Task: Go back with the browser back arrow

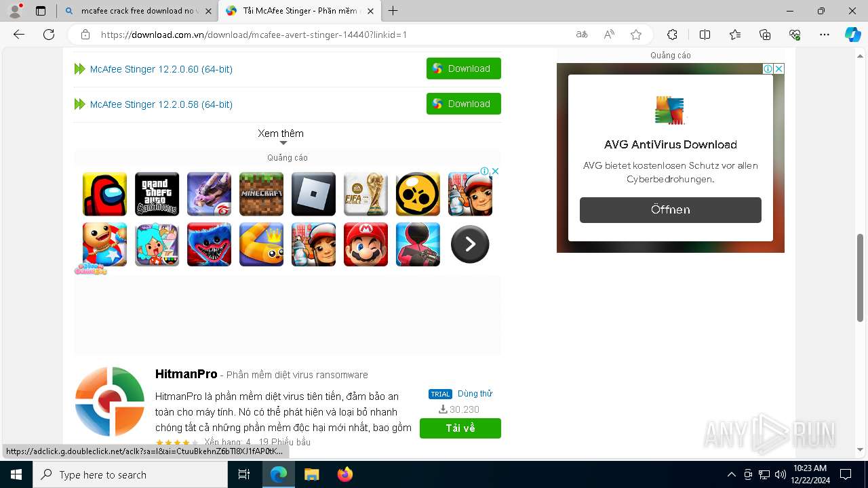Action: [x=19, y=35]
